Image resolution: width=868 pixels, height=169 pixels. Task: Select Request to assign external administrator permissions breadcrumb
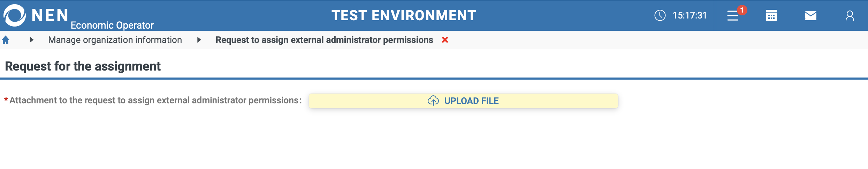click(x=324, y=40)
